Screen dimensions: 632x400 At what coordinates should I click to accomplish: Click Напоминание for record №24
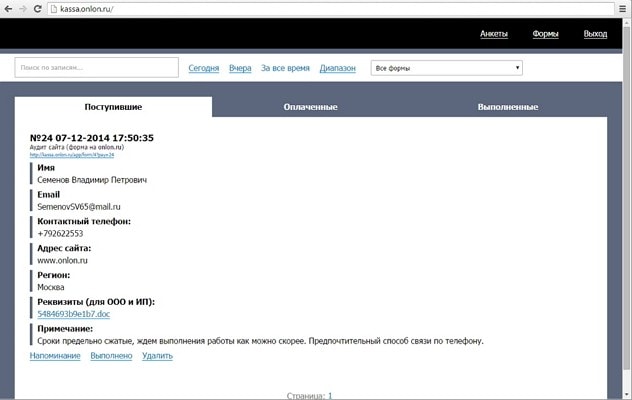(x=55, y=356)
